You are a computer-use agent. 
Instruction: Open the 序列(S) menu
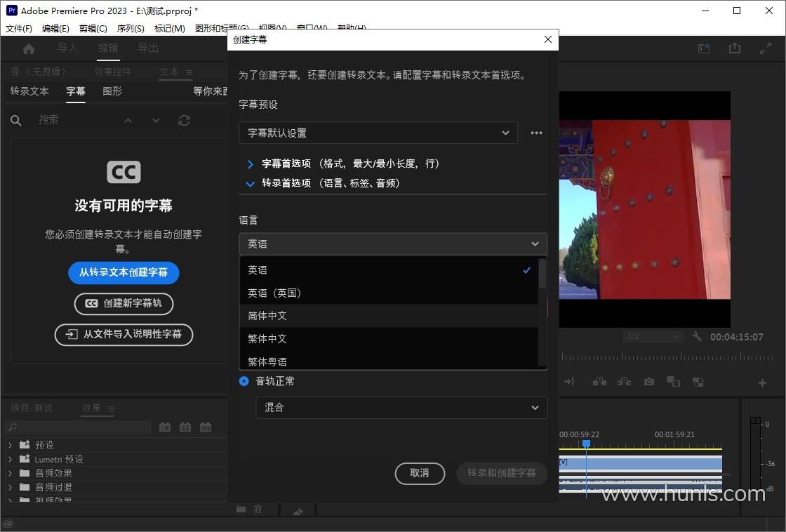pos(131,28)
